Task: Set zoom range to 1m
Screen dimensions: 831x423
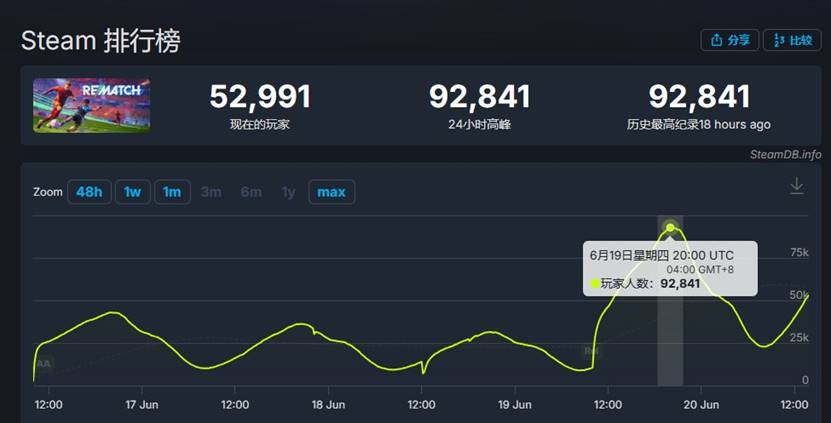Action: point(172,191)
